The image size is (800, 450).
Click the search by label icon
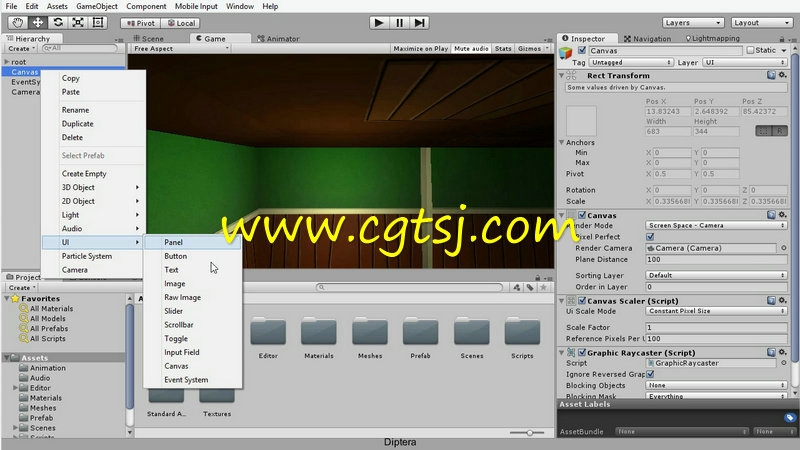click(530, 287)
